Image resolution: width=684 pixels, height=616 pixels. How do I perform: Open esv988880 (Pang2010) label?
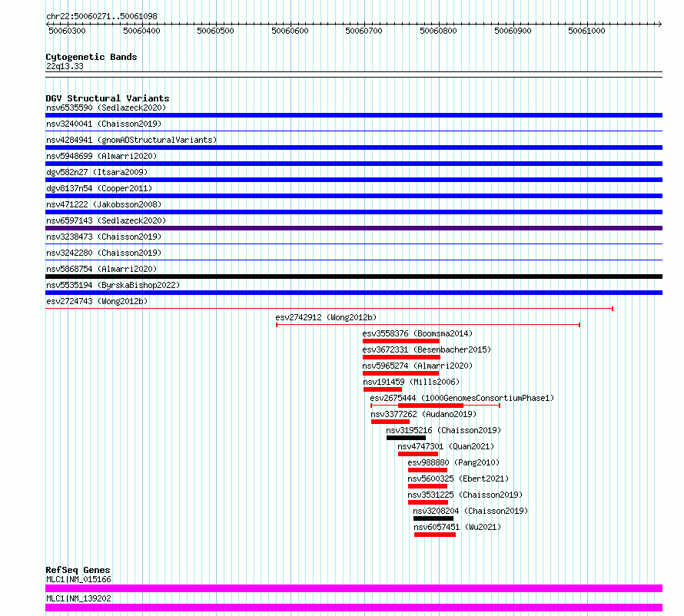point(453,462)
